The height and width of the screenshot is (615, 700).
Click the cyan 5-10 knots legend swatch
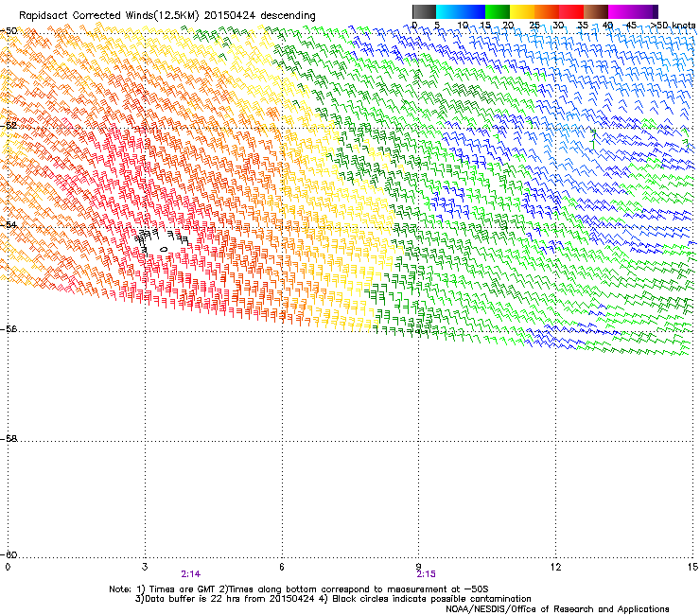tap(448, 11)
